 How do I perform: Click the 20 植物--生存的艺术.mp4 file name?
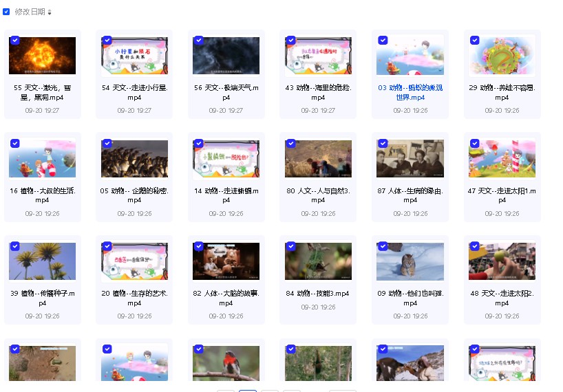134,298
